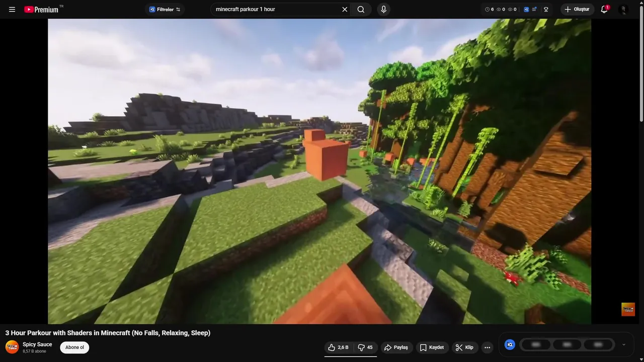The height and width of the screenshot is (362, 644).
Task: Expand the IQ panel chevron arrow
Action: pyautogui.click(x=624, y=344)
